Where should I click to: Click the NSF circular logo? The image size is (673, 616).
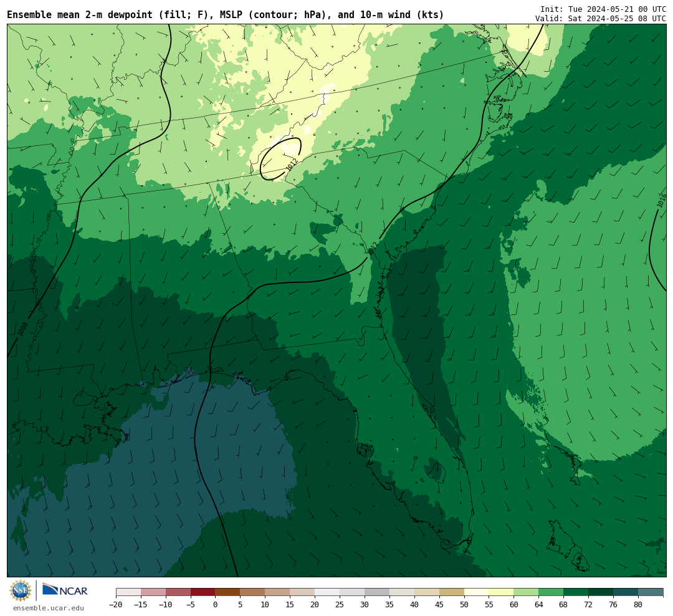[21, 590]
